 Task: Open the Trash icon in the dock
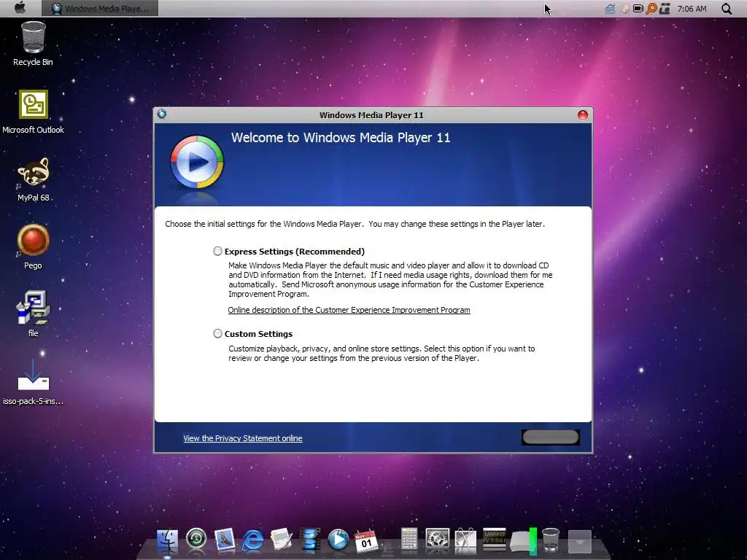[551, 540]
